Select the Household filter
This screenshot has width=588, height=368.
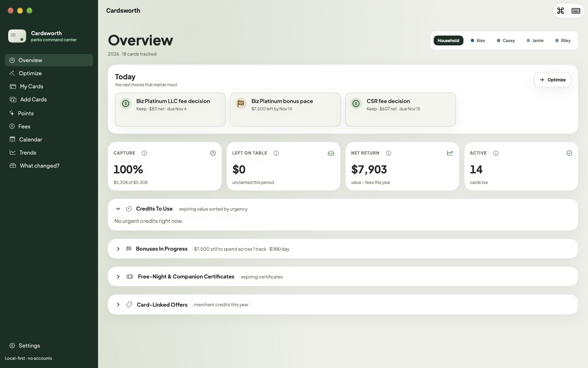click(448, 40)
